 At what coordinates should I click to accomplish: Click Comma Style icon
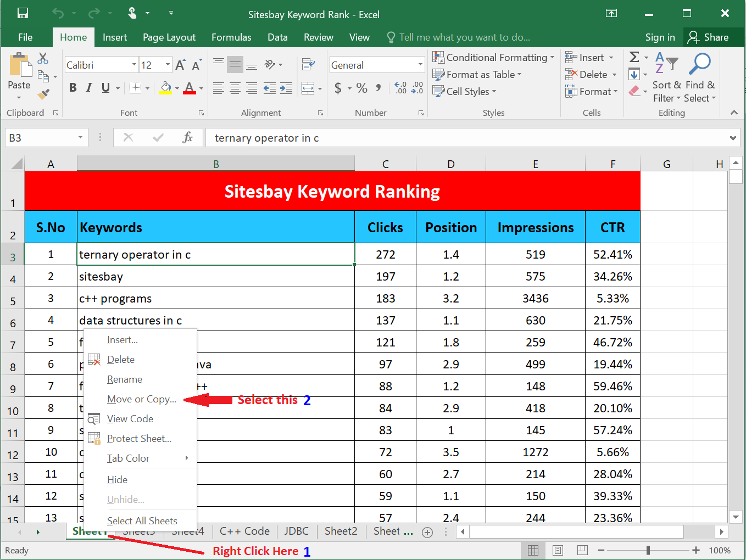(378, 88)
